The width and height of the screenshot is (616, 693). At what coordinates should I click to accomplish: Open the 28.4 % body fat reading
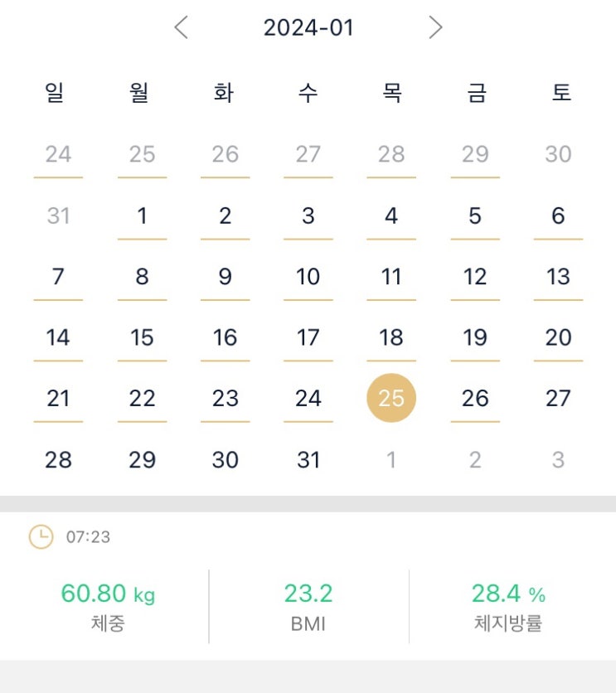point(508,594)
